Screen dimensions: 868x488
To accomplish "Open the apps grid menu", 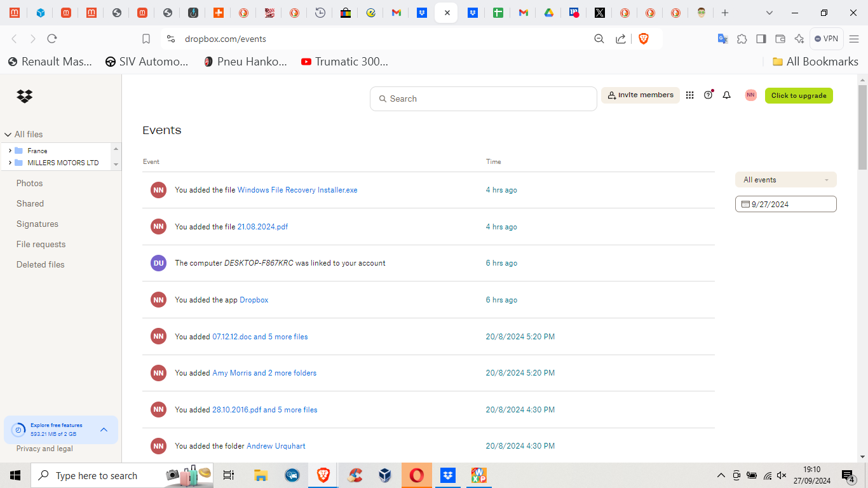I will [x=689, y=95].
